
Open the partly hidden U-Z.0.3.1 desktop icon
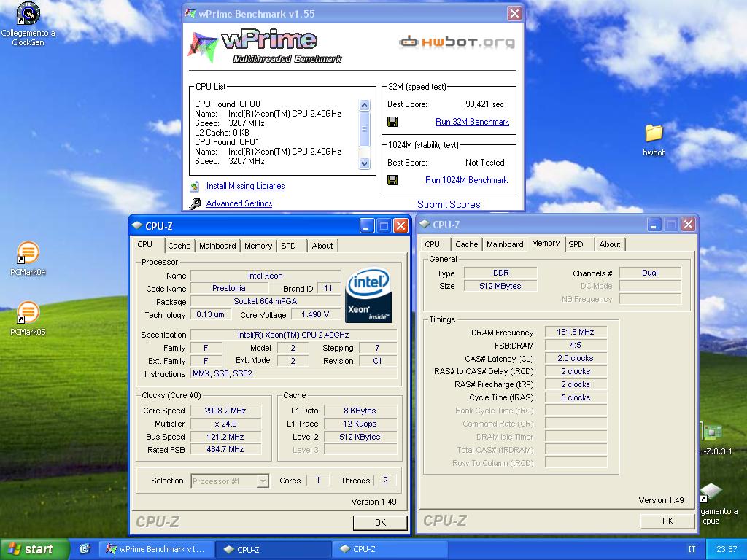716,439
